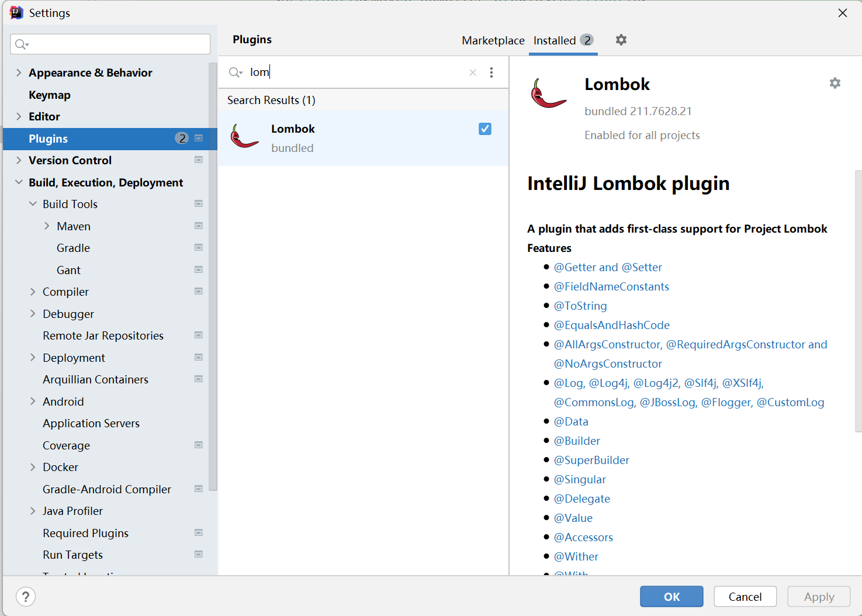Click the IntelliJ IDEA logo in title bar

(16, 13)
